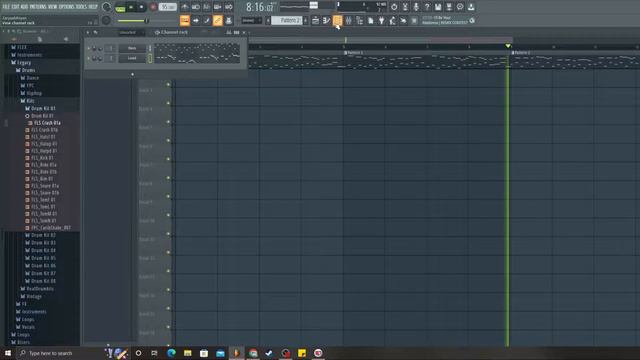Screen dimensions: 640x360
Task: Click the master volume knob near menu
Action: point(107,7)
